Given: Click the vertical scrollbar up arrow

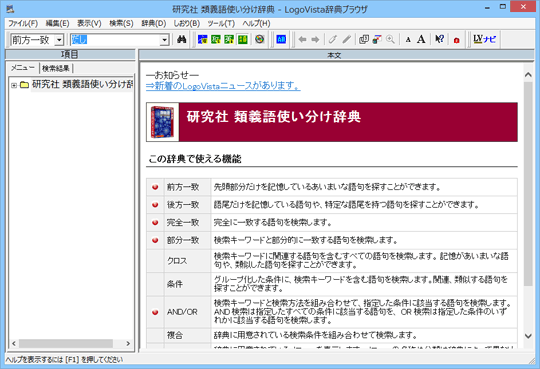Looking at the screenshot, I should coord(528,75).
